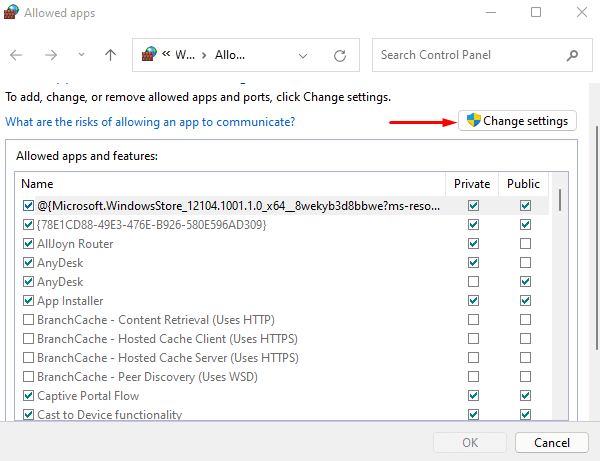Image resolution: width=600 pixels, height=461 pixels.
Task: Click the search magnifier icon
Action: [x=572, y=55]
